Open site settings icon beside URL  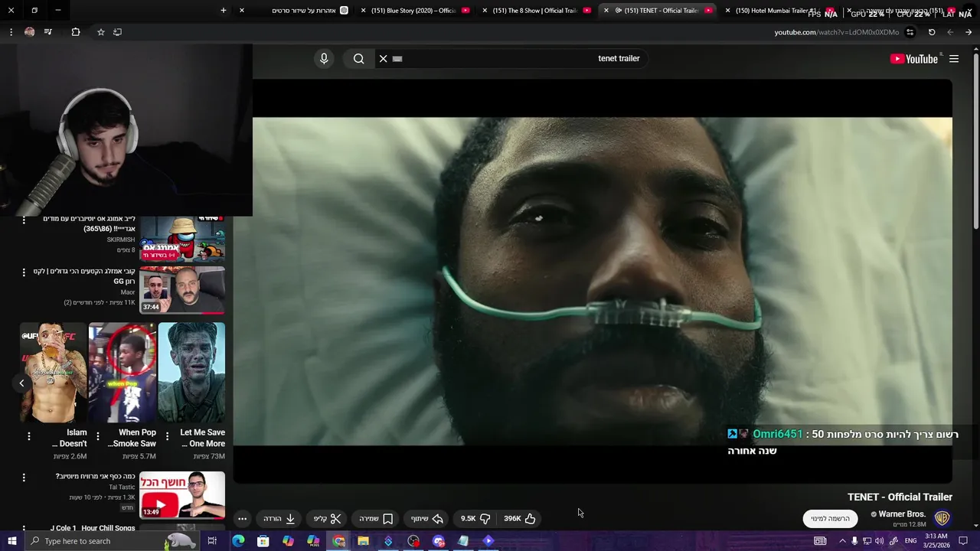click(910, 32)
